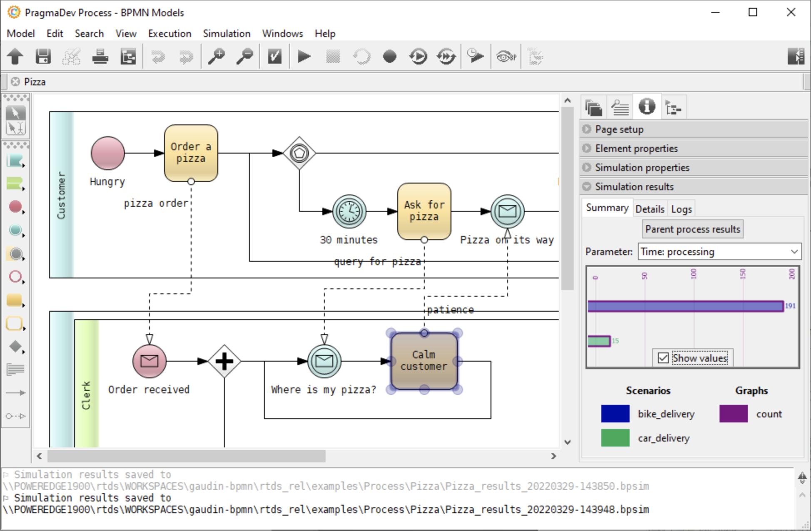
Task: Click the Parent process results button
Action: [x=692, y=229]
